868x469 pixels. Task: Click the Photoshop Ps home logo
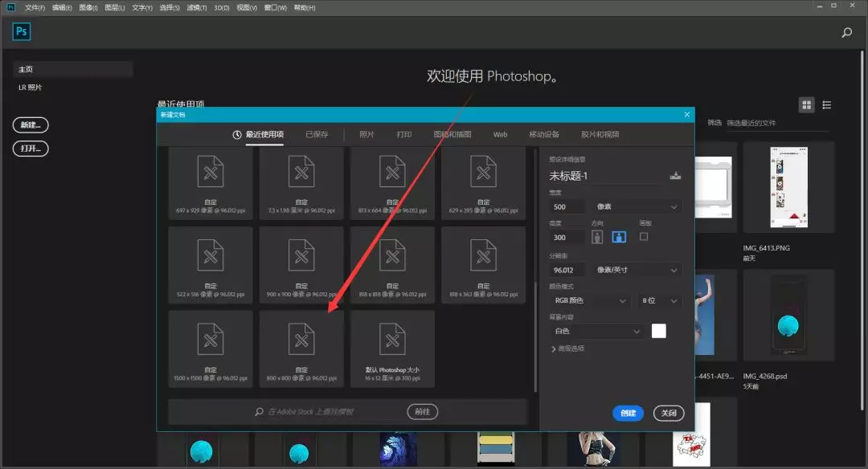tap(22, 32)
